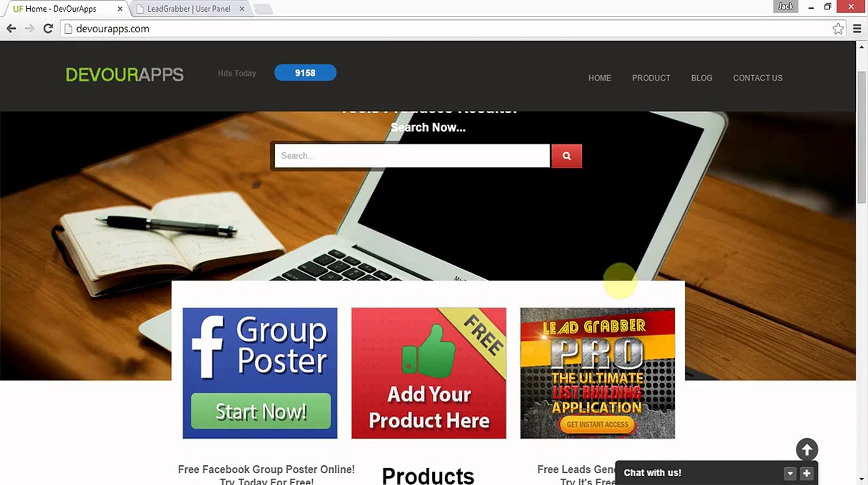
Task: Click the bookmark/star icon in address bar
Action: pyautogui.click(x=838, y=28)
